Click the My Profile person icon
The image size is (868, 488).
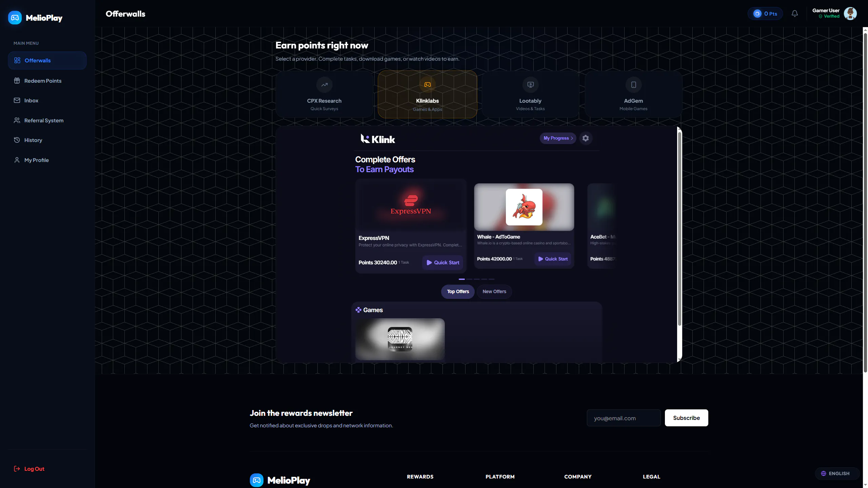coord(17,160)
